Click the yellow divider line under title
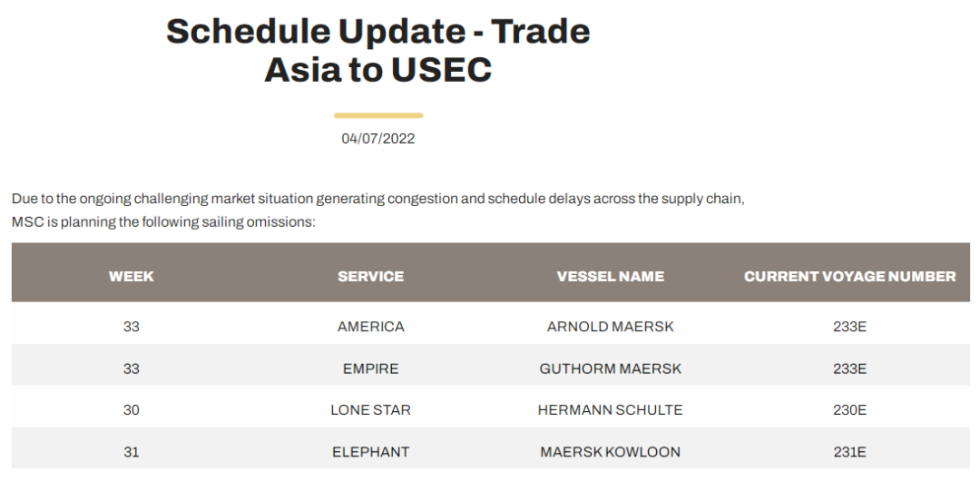Viewport: 980px width, 481px height. click(377, 115)
